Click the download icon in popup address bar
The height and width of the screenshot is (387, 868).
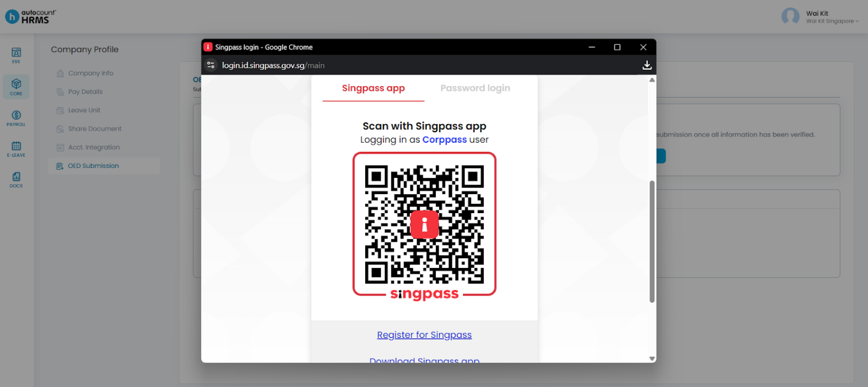click(x=647, y=65)
